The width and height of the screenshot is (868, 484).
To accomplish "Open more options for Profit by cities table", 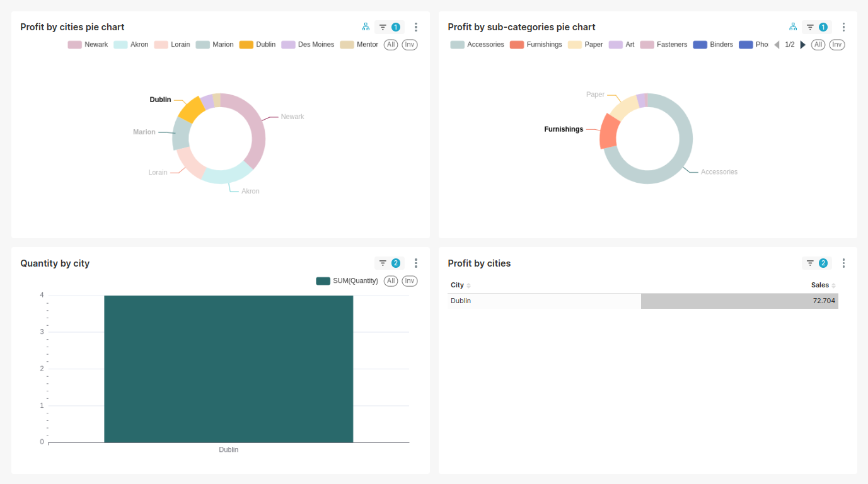I will 843,263.
